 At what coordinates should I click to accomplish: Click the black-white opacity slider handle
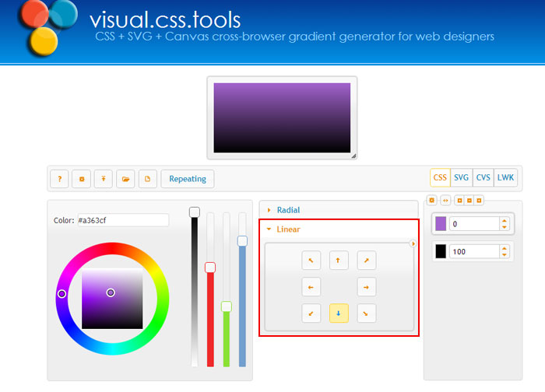(195, 212)
